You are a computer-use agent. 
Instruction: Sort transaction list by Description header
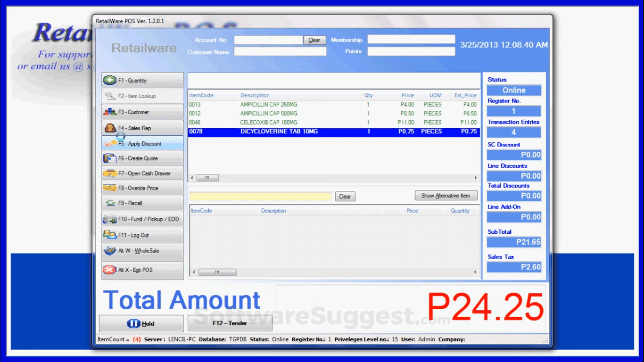255,95
